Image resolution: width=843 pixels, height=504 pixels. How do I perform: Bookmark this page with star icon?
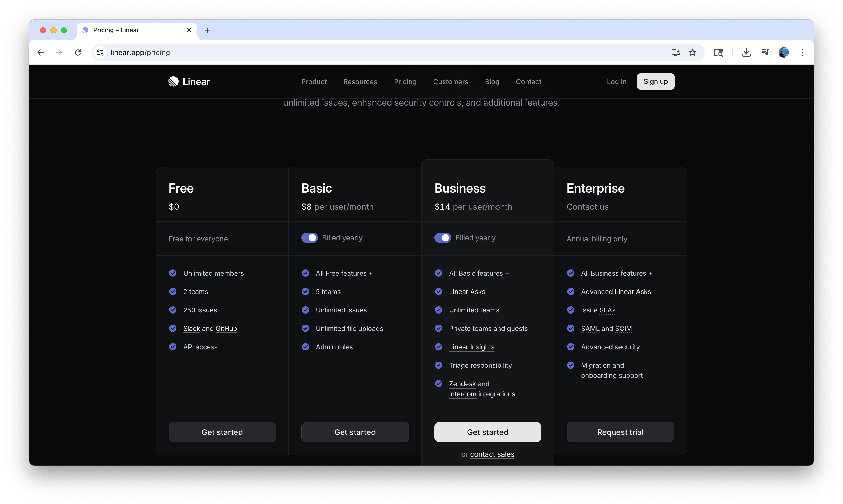(x=692, y=52)
